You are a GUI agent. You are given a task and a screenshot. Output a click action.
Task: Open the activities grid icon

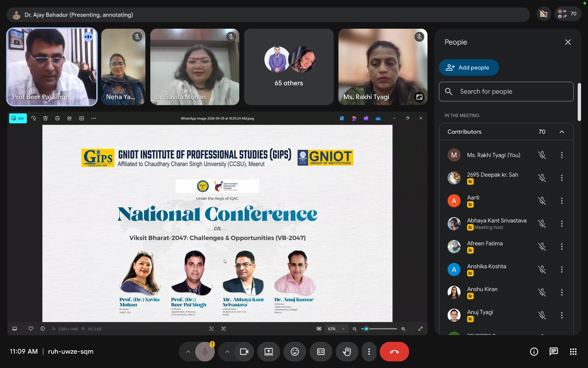coord(573,352)
